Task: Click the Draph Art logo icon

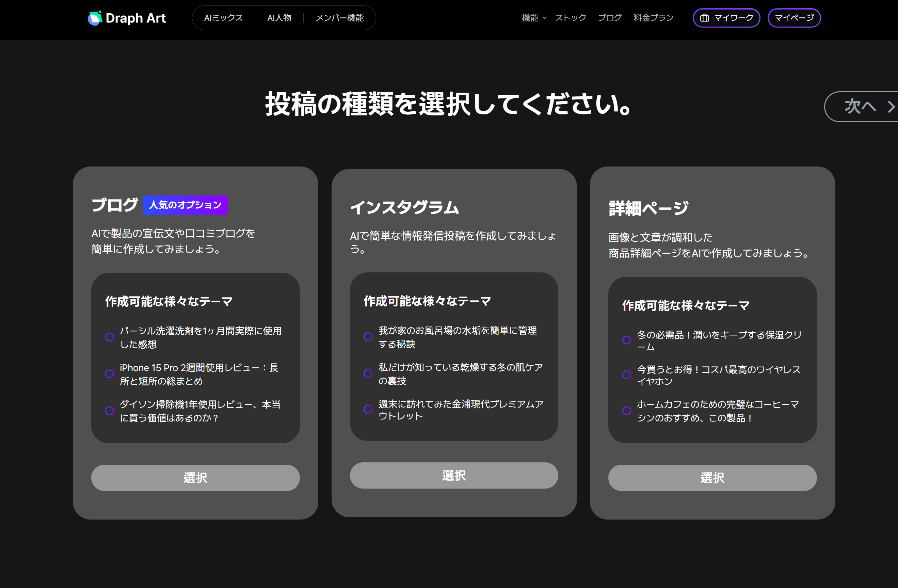Action: (95, 18)
